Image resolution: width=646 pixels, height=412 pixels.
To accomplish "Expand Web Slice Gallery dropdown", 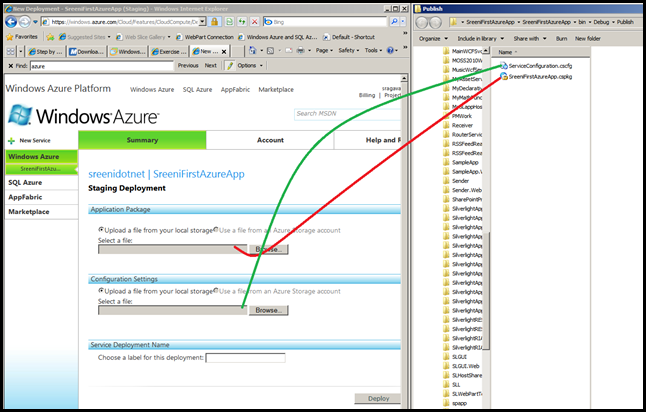I will tap(169, 37).
